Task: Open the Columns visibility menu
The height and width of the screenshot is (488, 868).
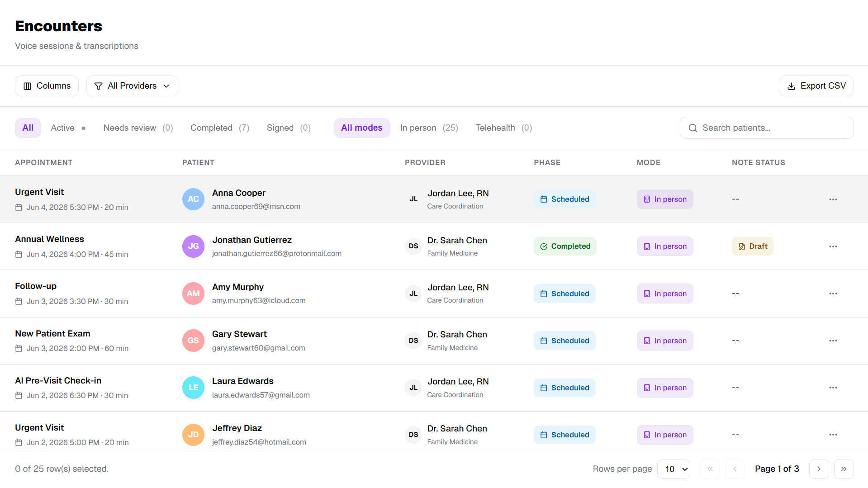Action: click(47, 86)
